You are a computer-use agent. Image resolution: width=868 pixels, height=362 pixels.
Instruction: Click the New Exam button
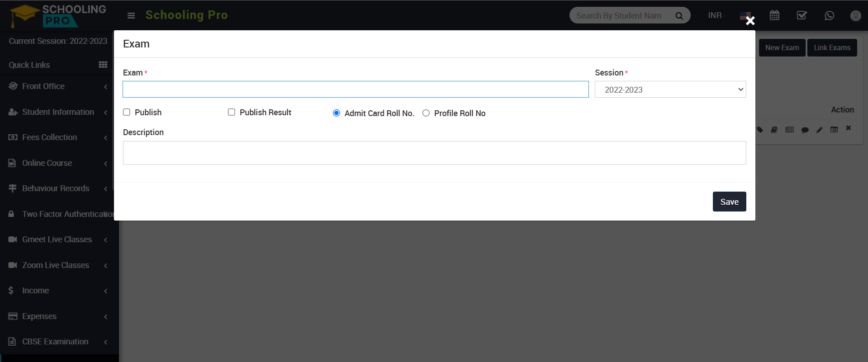coord(782,47)
